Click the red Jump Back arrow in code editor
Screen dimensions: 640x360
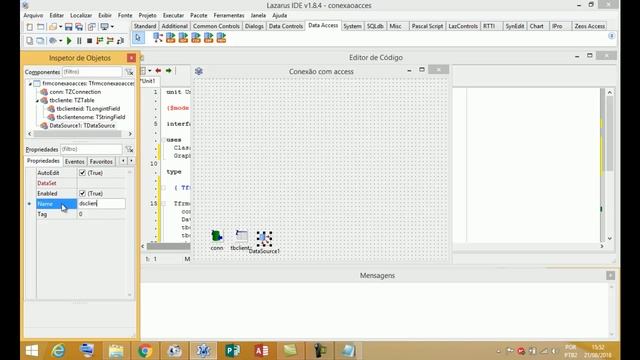click(x=158, y=71)
